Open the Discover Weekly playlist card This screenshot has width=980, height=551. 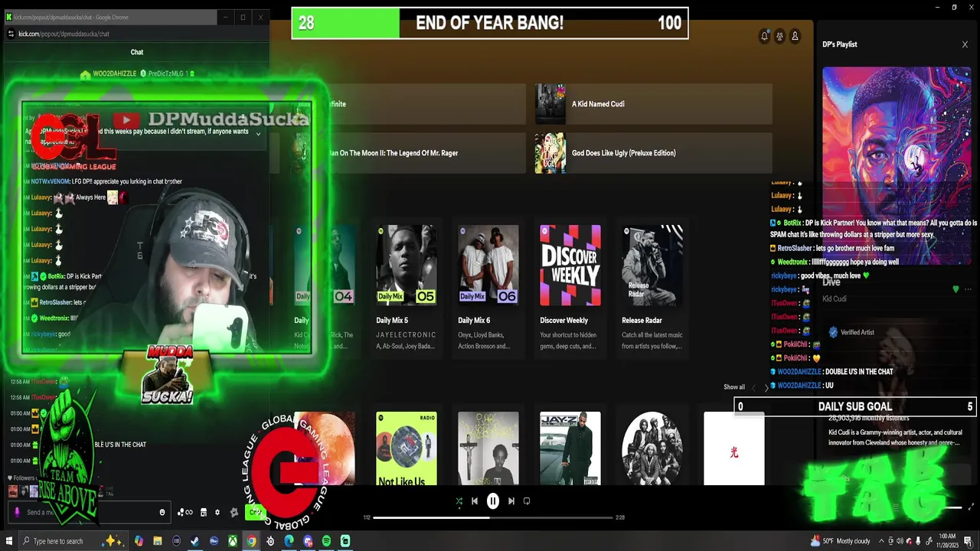[x=570, y=288]
